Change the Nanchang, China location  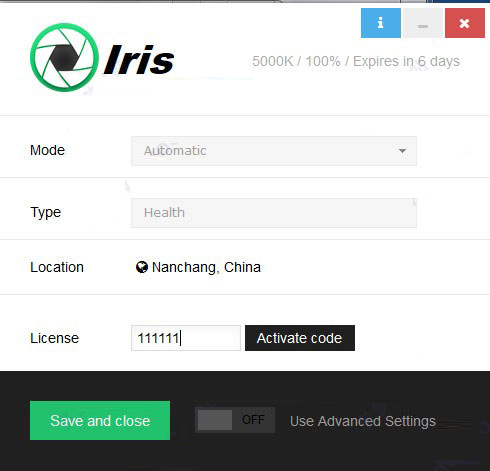[206, 267]
